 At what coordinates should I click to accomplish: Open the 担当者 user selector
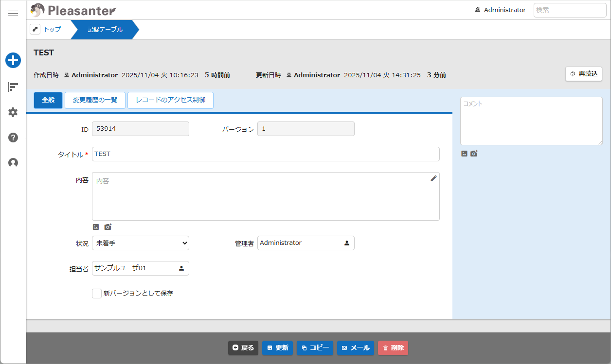[x=181, y=268]
